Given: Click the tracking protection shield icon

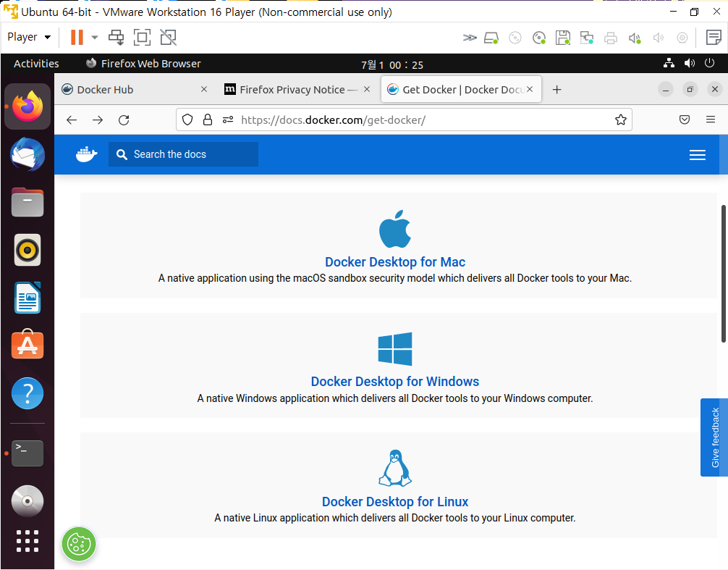Looking at the screenshot, I should 187,120.
